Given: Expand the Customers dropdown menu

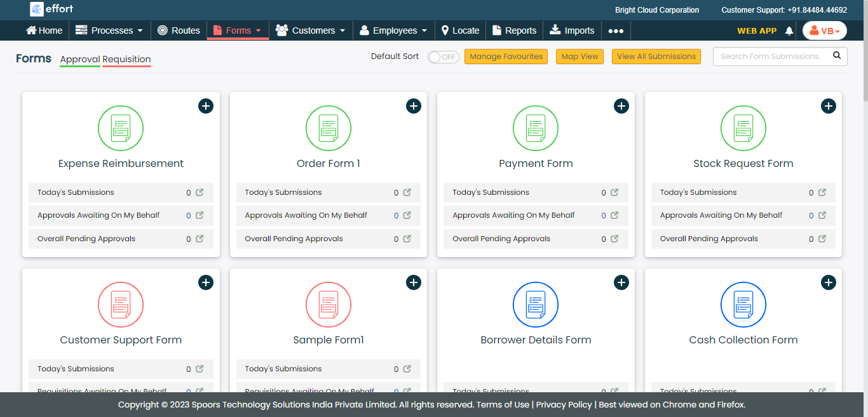Looking at the screenshot, I should click(311, 30).
